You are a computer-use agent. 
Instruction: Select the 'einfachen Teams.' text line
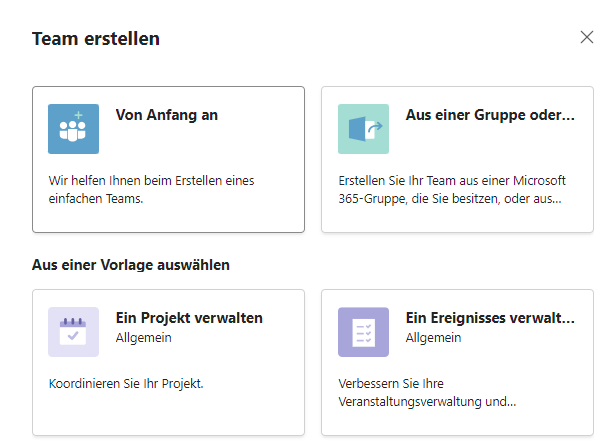point(96,199)
